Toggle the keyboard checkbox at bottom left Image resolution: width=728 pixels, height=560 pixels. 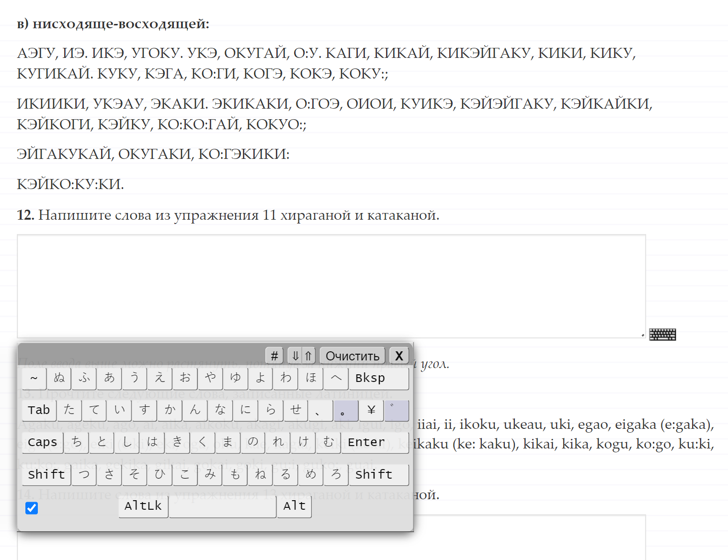32,508
